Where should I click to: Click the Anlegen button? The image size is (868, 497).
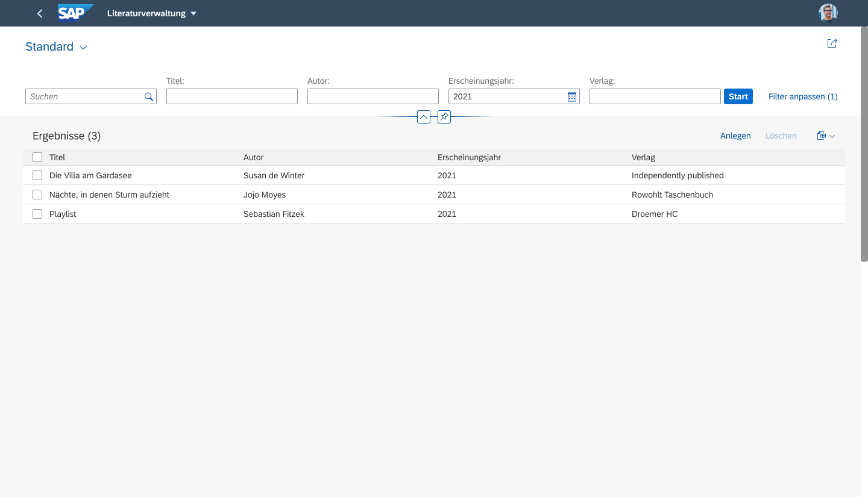[x=735, y=136]
